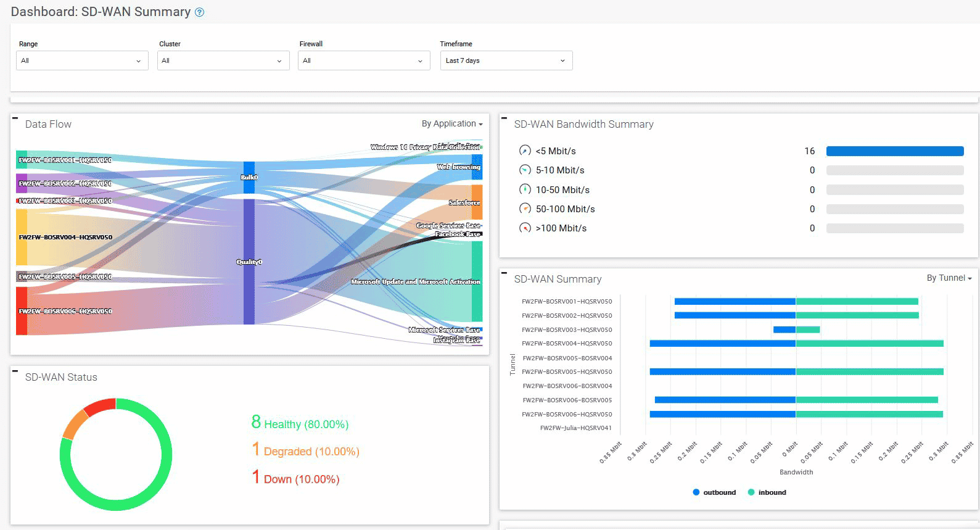Open the By Tunnel menu
Screen dimensions: 980x530
point(949,278)
